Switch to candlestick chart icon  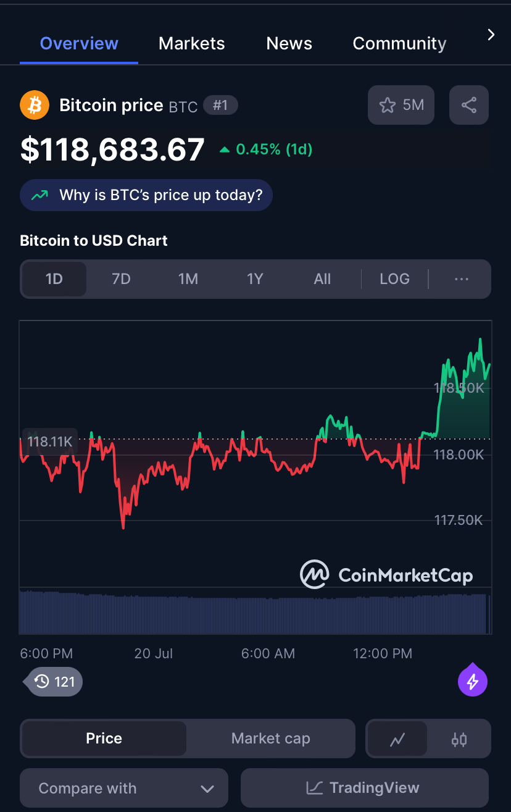click(x=459, y=739)
